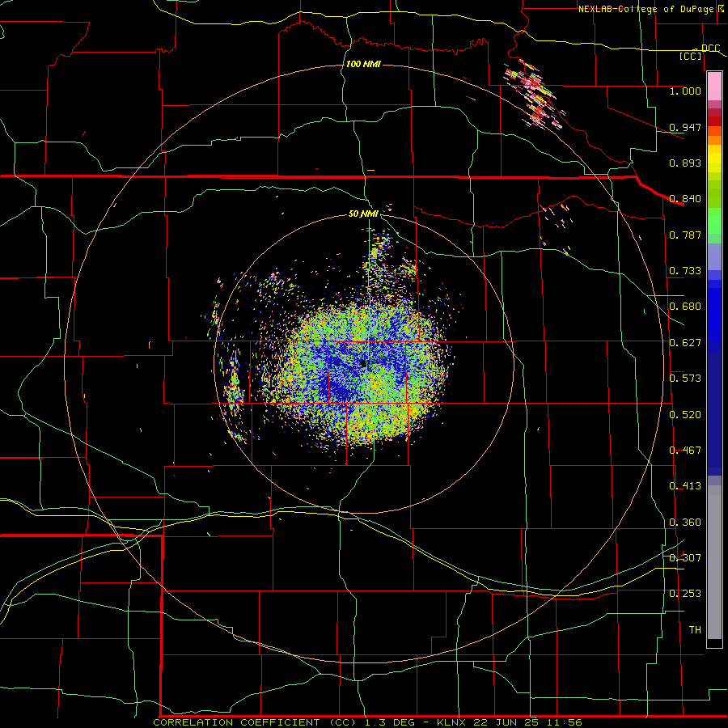Click the 100 NMI range ring label
Screen dimensions: 728x728
pos(363,64)
